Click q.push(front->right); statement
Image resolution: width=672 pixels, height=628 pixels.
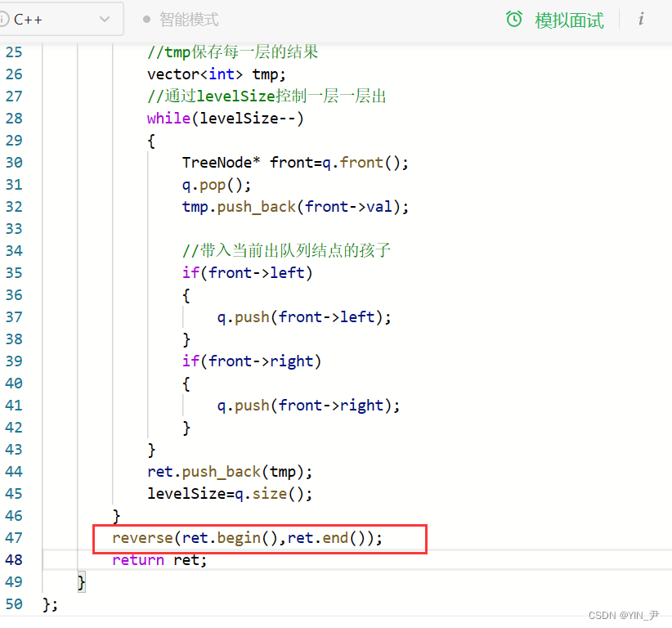point(308,406)
